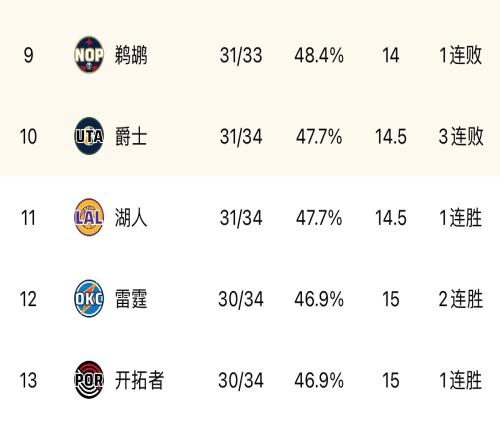Image resolution: width=500 pixels, height=440 pixels.
Task: Click the Lakers 1连胜 streak text
Action: [461, 218]
